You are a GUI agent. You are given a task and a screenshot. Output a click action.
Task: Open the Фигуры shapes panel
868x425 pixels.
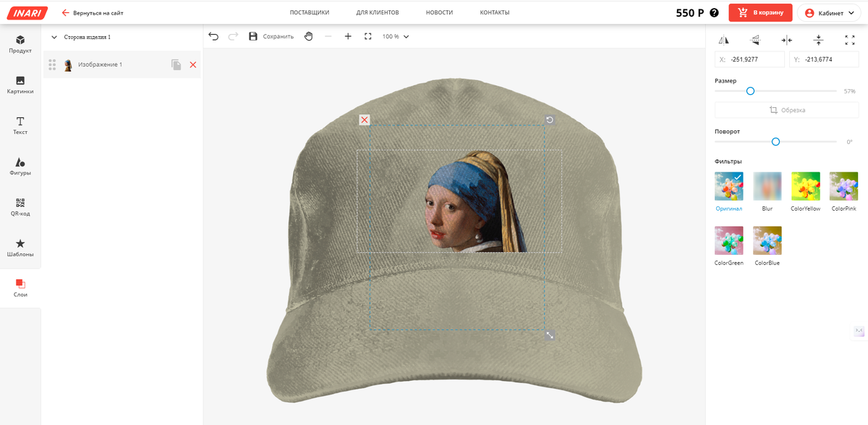coord(20,167)
